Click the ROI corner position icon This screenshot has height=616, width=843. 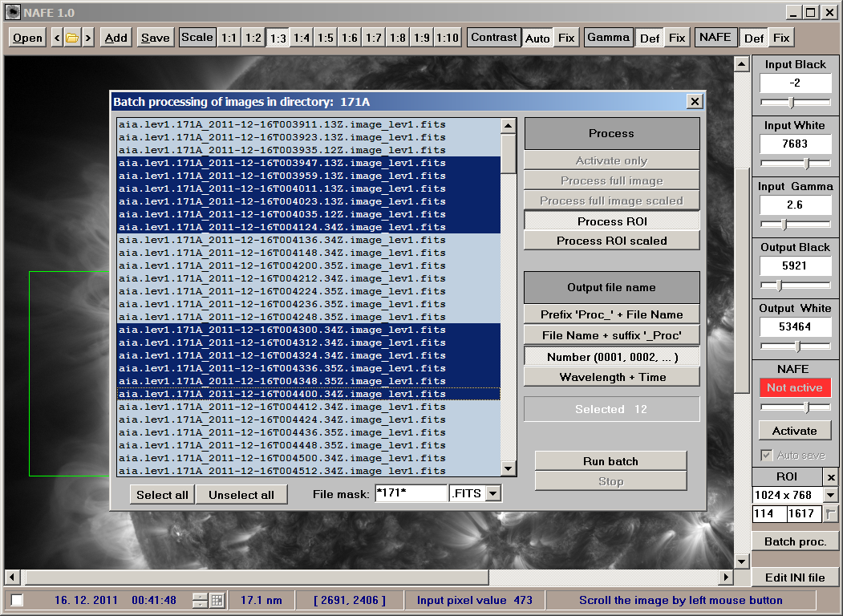830,514
